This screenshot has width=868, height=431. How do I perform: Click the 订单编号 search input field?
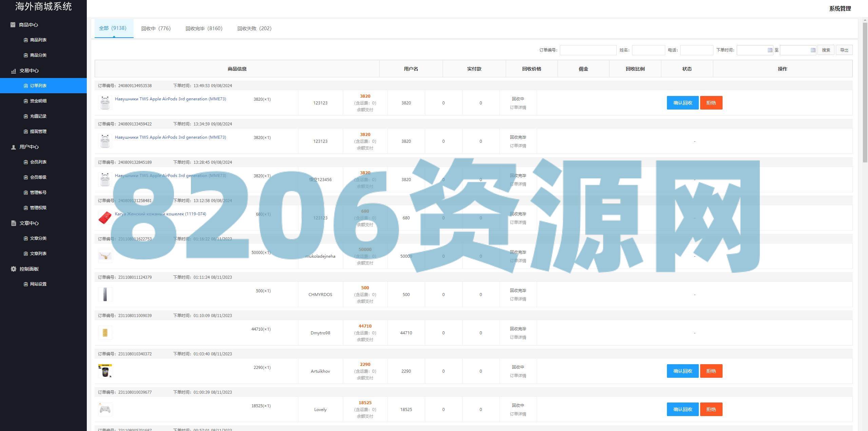588,50
